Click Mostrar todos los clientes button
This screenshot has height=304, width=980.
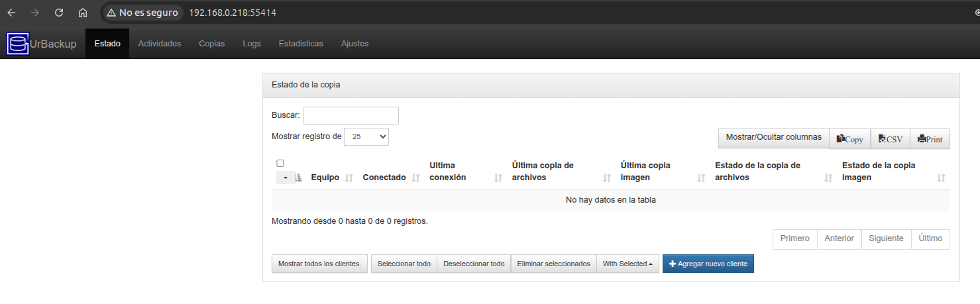[319, 264]
